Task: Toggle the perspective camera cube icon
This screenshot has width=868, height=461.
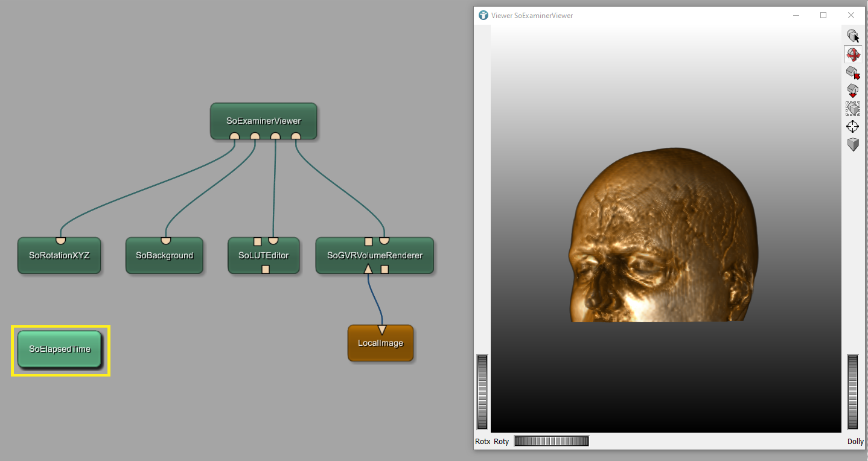Action: (x=852, y=145)
